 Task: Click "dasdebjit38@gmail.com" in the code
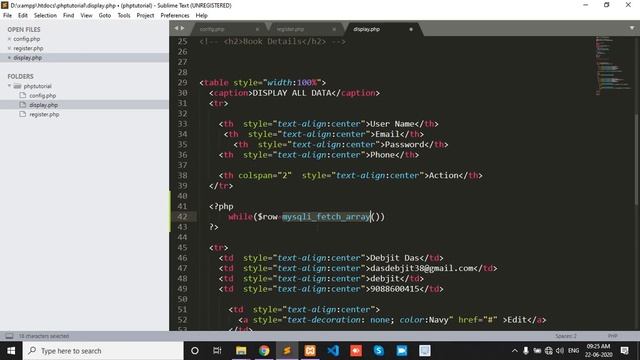422,268
